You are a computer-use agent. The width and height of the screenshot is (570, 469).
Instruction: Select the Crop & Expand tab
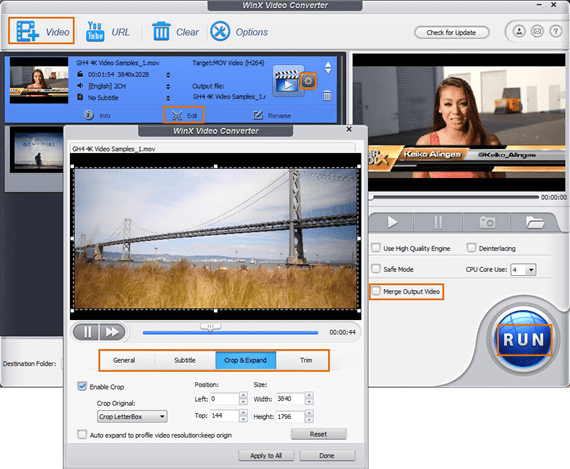(x=245, y=360)
